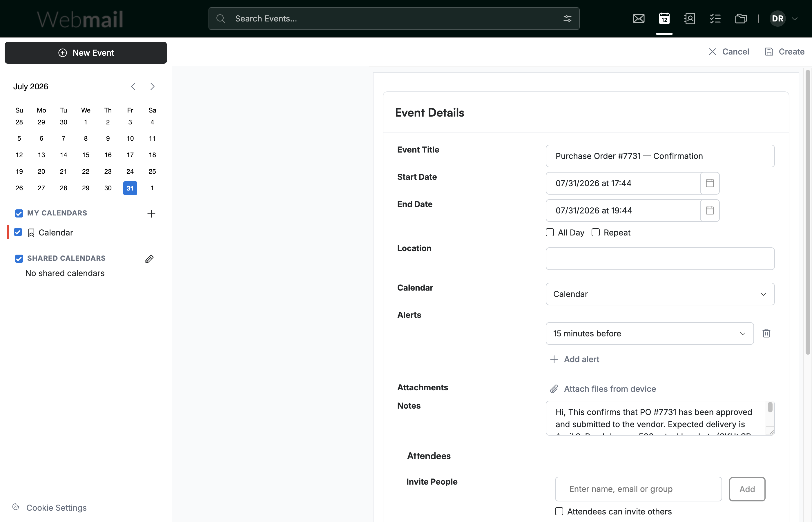Toggle the MY CALENDARS checkbox
Screen dimensions: 812x522
click(x=19, y=213)
